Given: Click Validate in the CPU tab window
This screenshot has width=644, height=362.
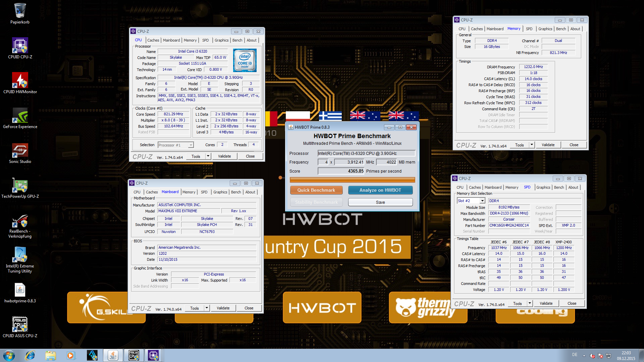Looking at the screenshot, I should point(224,156).
